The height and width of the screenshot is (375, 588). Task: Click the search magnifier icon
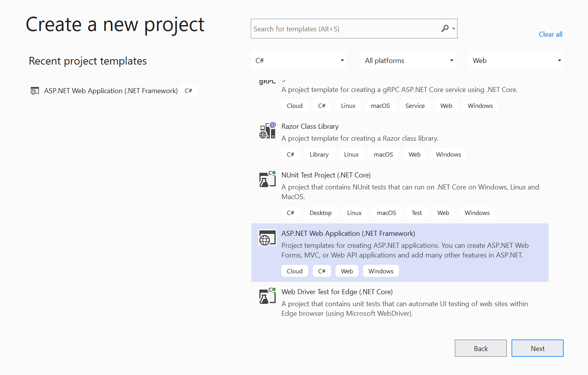pyautogui.click(x=445, y=29)
